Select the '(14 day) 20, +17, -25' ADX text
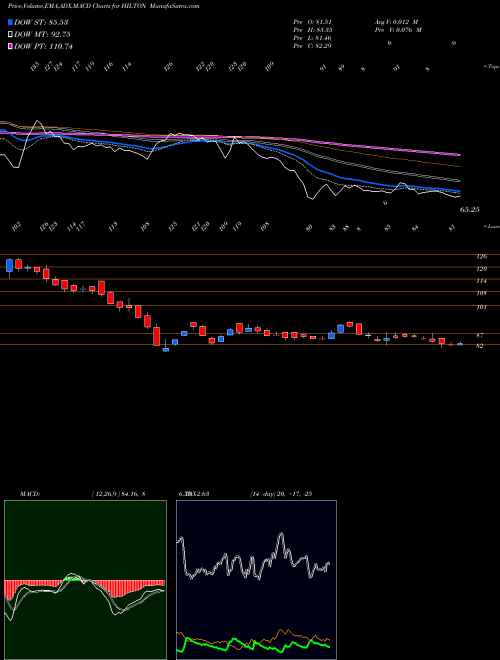Screen dimensions: 500x660 coord(280,494)
